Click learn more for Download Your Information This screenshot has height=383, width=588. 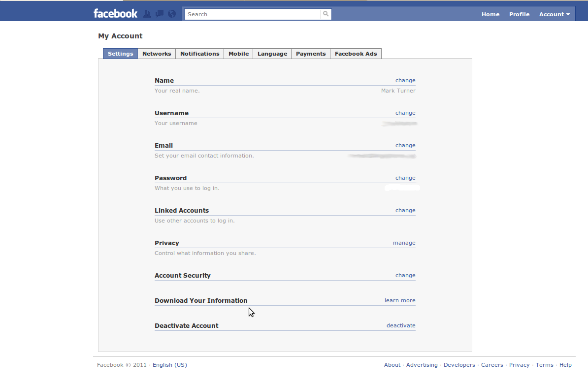click(x=400, y=301)
